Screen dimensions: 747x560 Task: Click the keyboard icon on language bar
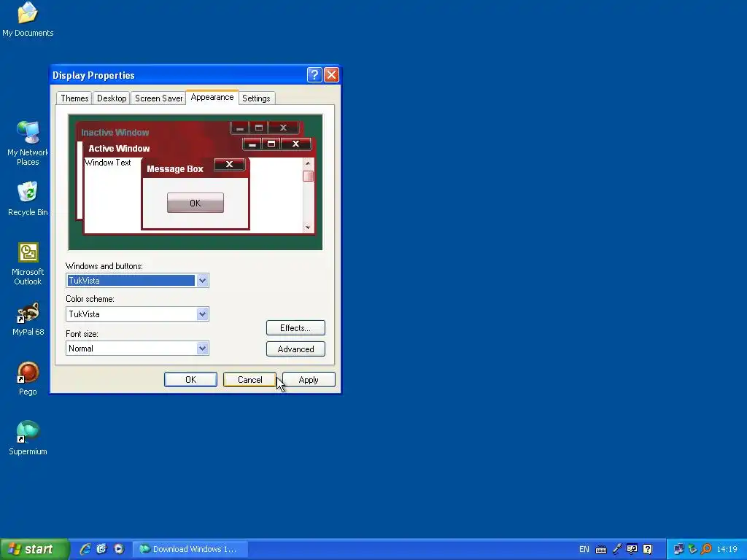point(601,550)
